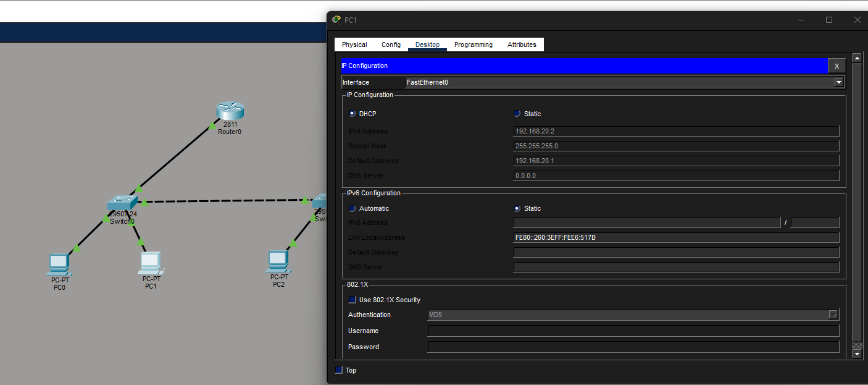Image resolution: width=868 pixels, height=385 pixels.
Task: Click the PC2 label text
Action: click(x=278, y=284)
